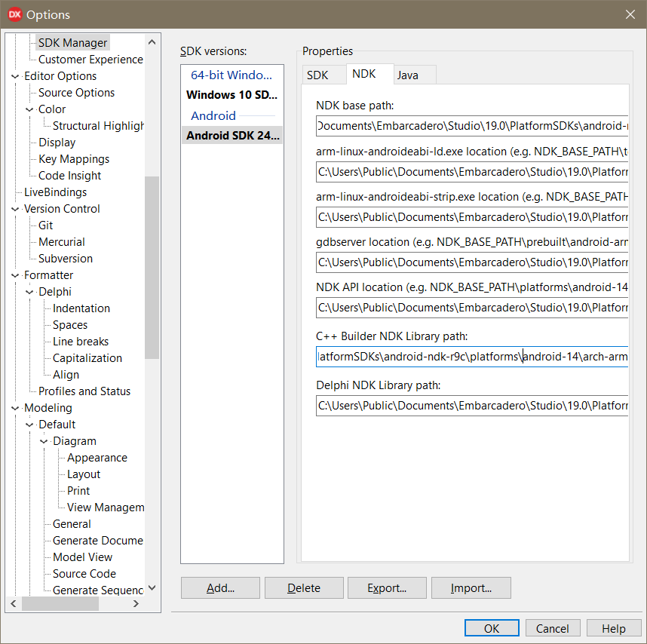Screen dimensions: 647x644
Task: Select Windows 10 SDK in versions list
Action: [x=232, y=95]
